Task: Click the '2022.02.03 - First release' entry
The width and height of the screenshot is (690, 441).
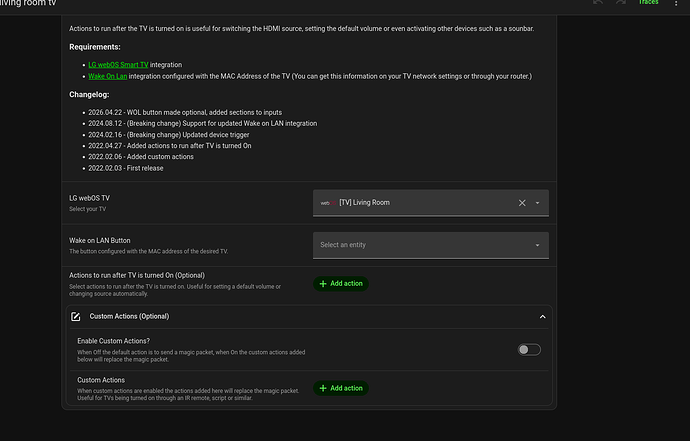Action: tap(125, 168)
